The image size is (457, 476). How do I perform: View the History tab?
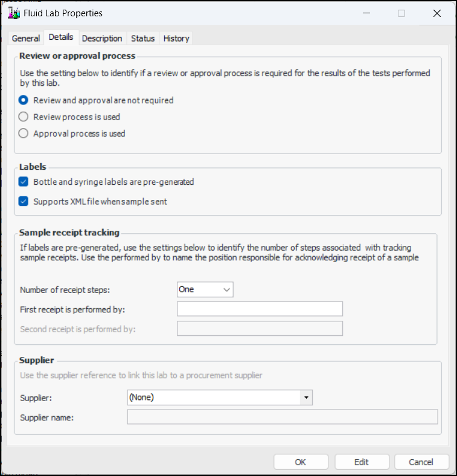pyautogui.click(x=176, y=38)
